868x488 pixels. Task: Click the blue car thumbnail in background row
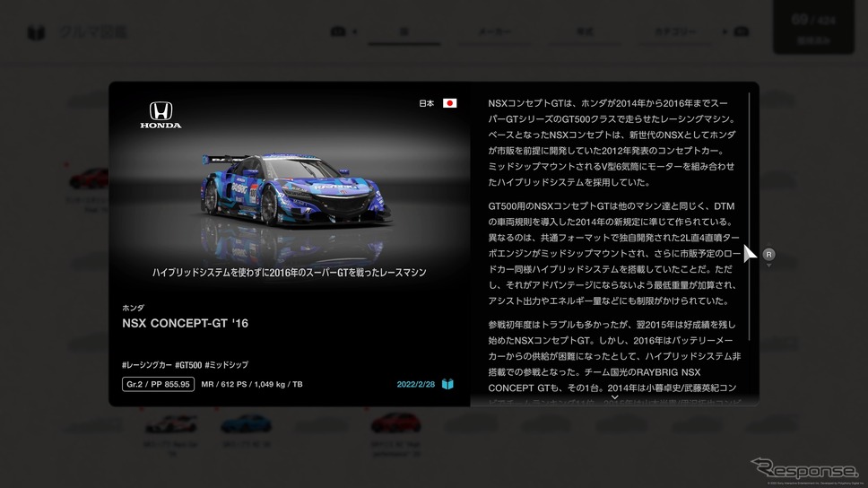246,423
